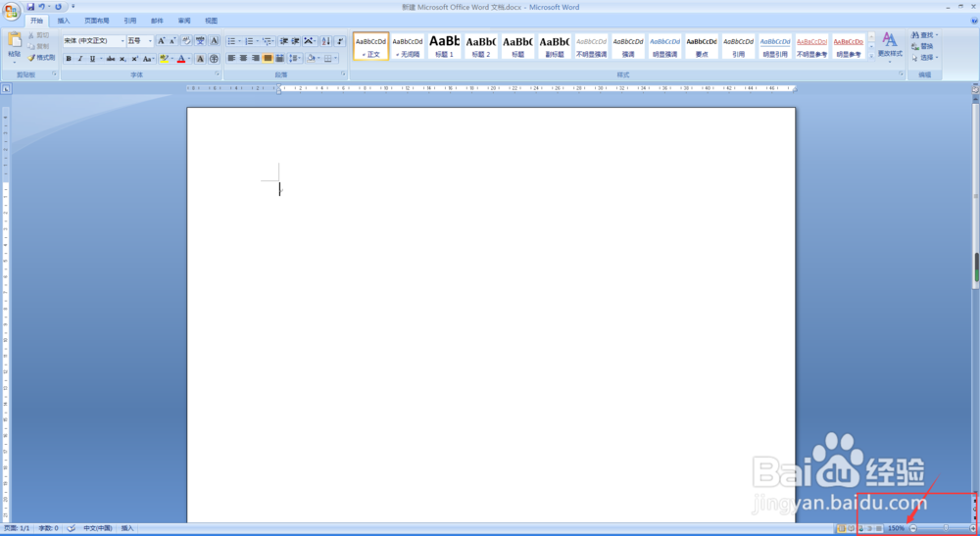Decrease paragraph indent

coord(284,41)
